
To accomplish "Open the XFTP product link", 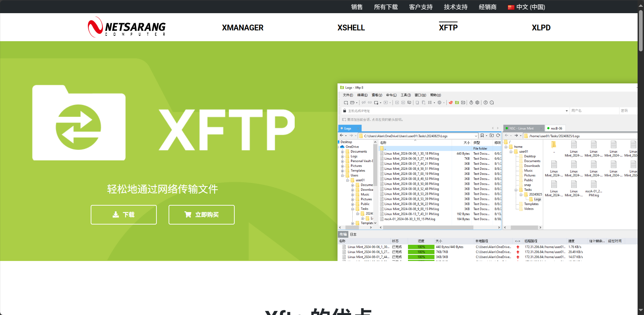I will tap(448, 27).
